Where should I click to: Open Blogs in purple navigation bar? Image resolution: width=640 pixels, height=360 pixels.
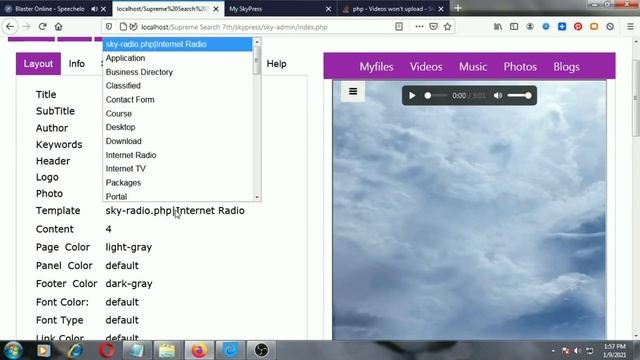[x=567, y=67]
